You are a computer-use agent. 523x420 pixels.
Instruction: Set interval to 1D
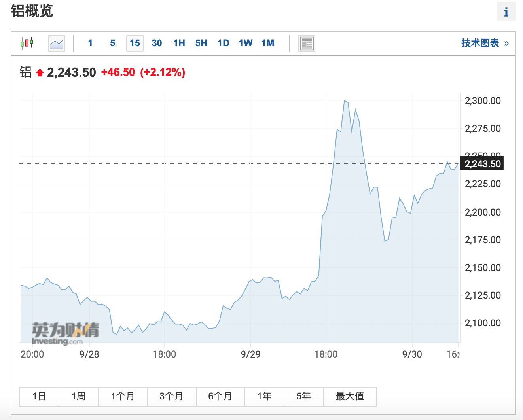coord(223,43)
